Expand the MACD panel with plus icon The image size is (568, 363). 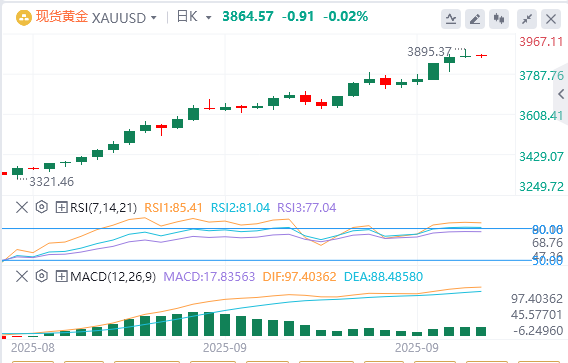pyautogui.click(x=61, y=277)
